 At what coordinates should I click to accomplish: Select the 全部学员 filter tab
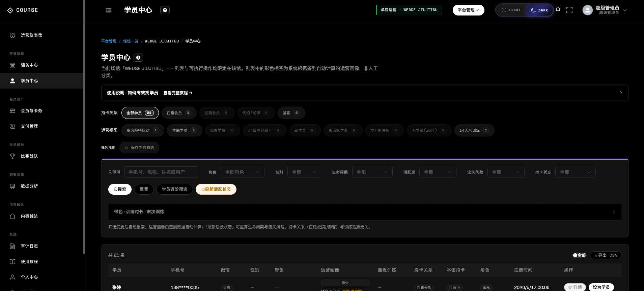tap(140, 113)
